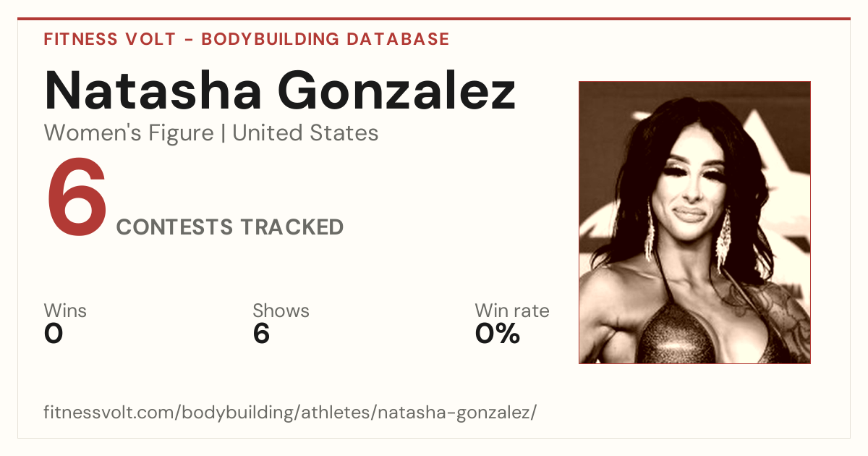Screen dimensions: 868x456
Task: Click the Win rate label
Action: tap(511, 311)
